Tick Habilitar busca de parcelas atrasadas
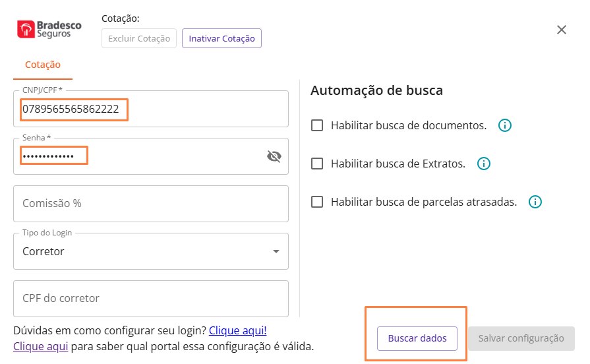This screenshot has width=590, height=364. (317, 202)
